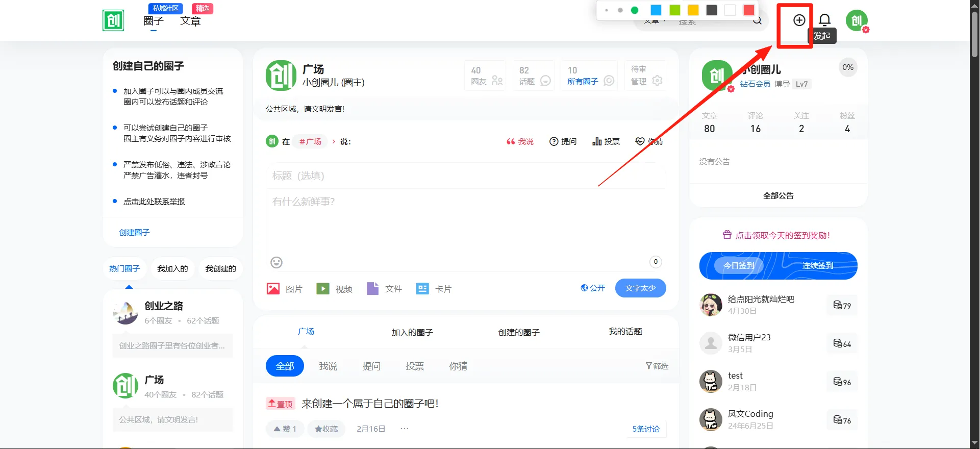Filter feed by 提问 below the tabs
This screenshot has height=449, width=980.
(x=371, y=366)
